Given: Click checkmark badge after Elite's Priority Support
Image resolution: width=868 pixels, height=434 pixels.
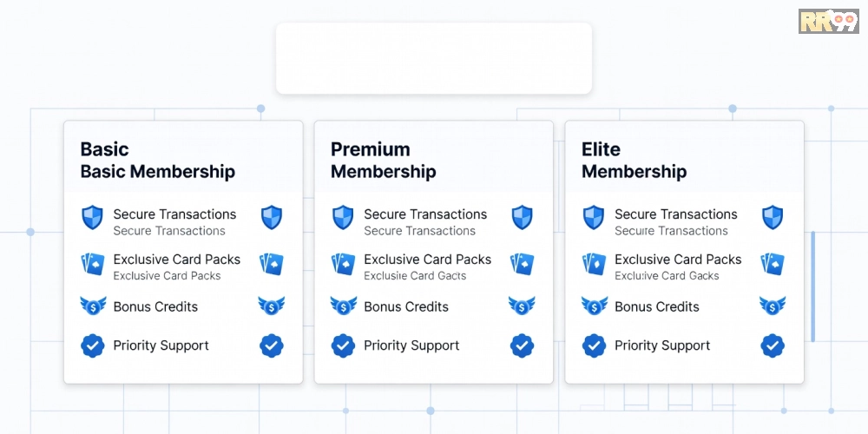Looking at the screenshot, I should point(773,345).
